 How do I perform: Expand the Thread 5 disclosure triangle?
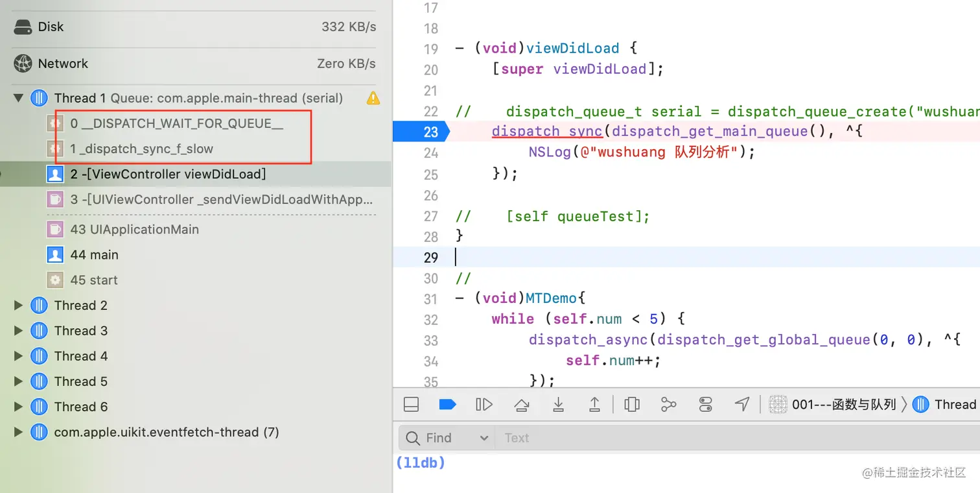pos(19,381)
